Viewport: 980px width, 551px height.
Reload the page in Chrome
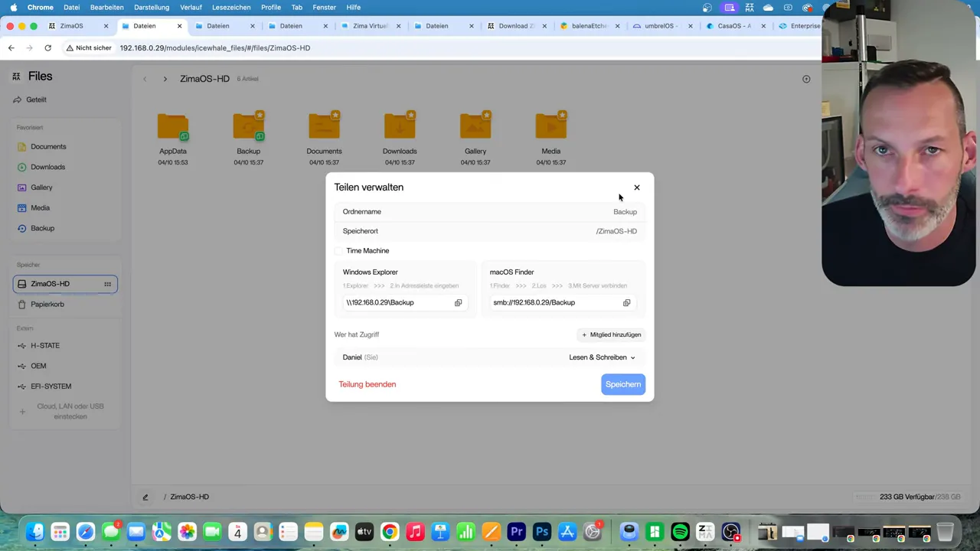(x=47, y=47)
